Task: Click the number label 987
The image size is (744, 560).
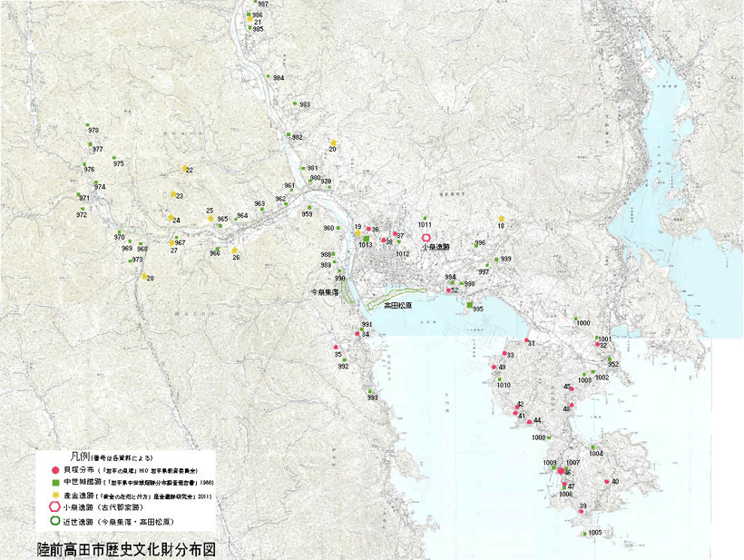Action: [x=263, y=4]
